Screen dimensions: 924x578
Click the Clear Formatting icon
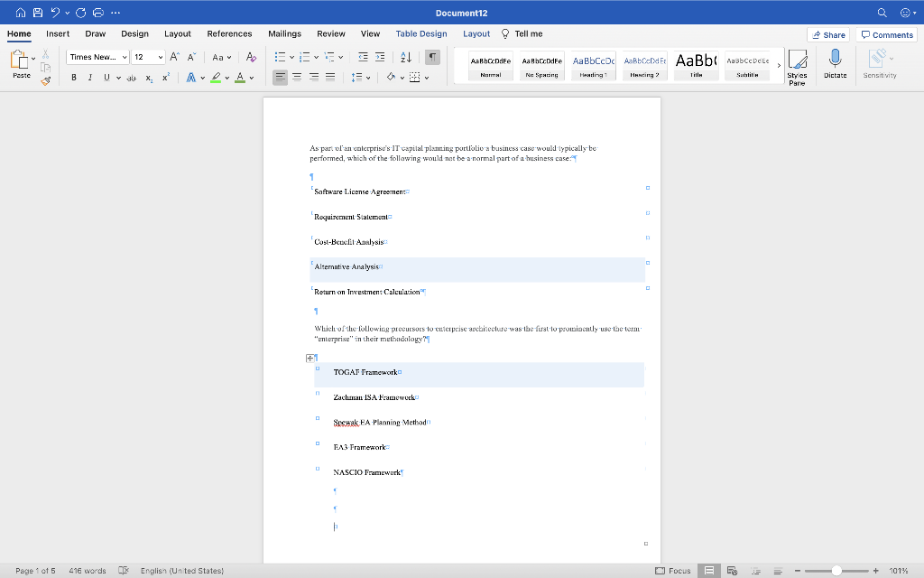pos(251,57)
